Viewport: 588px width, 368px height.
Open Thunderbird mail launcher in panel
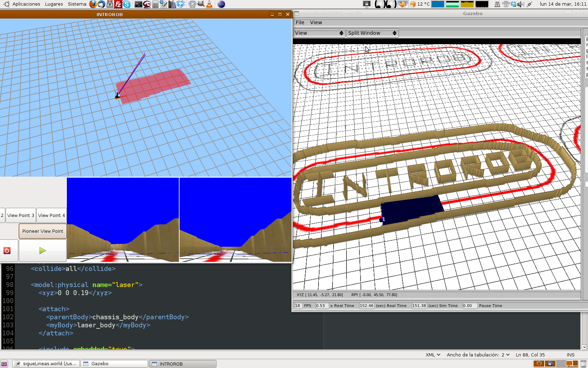[101, 4]
